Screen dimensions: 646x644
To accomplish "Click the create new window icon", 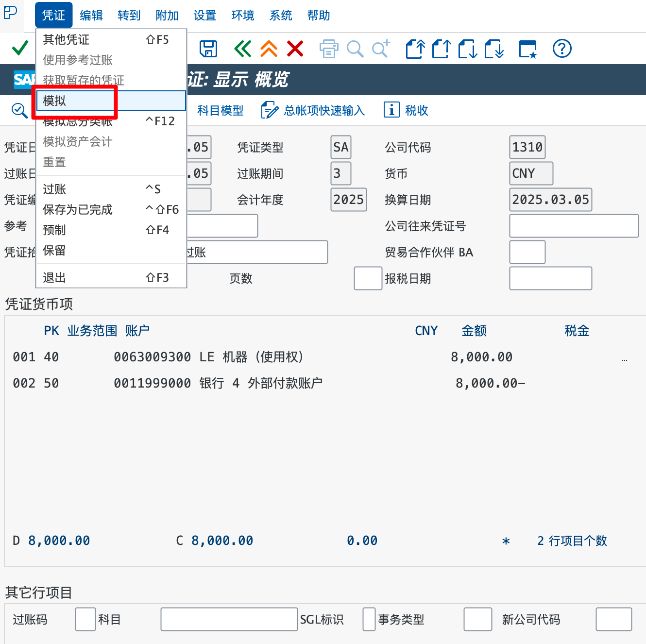I will click(x=528, y=49).
